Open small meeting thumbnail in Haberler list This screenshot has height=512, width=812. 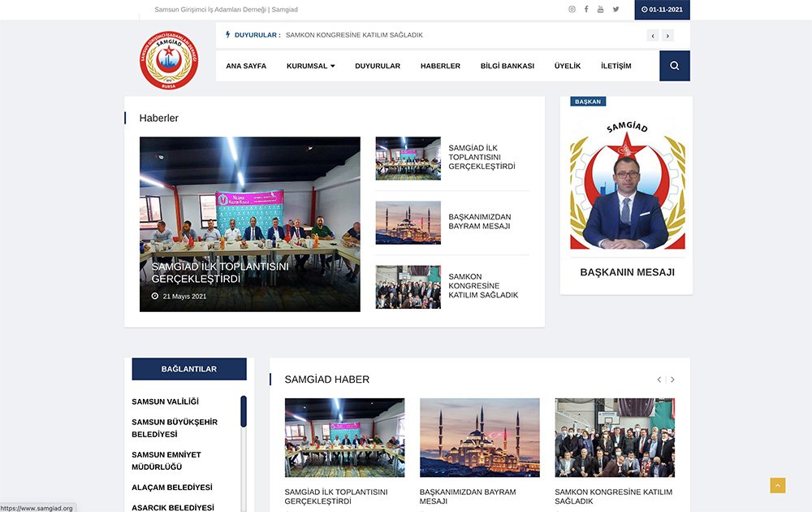coord(408,158)
